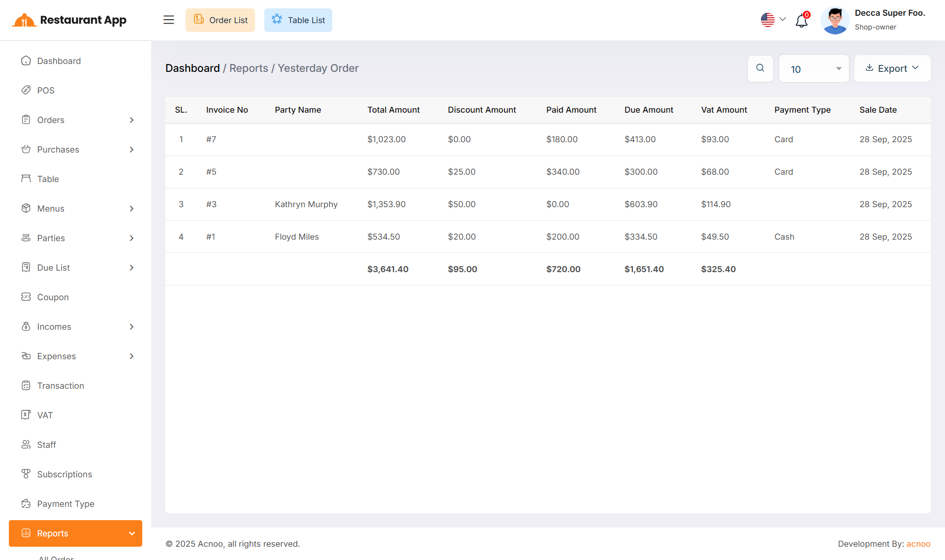Expand the Orders submenu
The image size is (945, 560).
[131, 120]
